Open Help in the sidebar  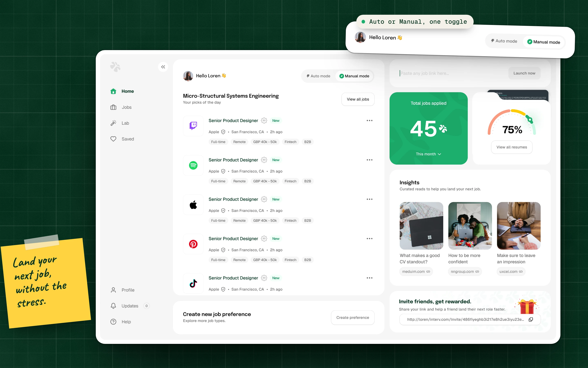click(121, 322)
